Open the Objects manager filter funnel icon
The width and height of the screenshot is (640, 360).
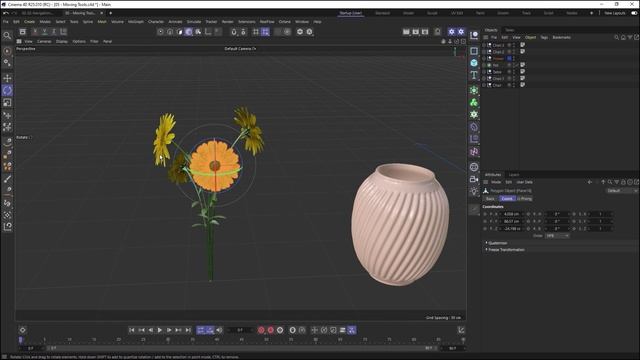point(630,37)
